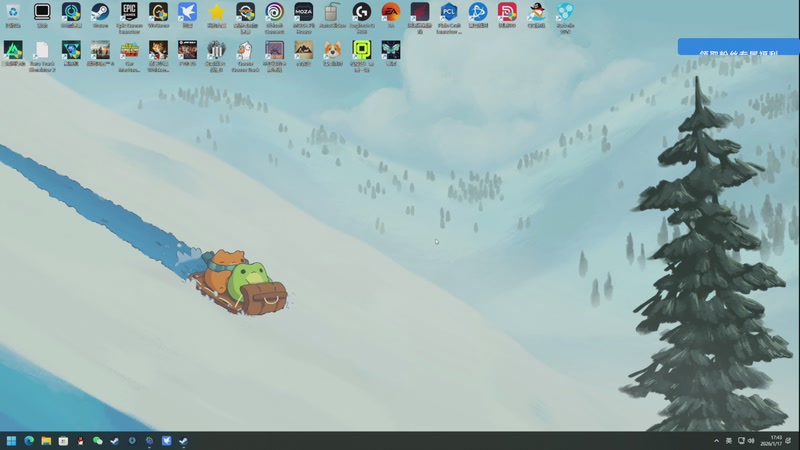Viewport: 800px width, 450px height.
Task: Open the corgi dog icon shortcut
Action: point(333,53)
